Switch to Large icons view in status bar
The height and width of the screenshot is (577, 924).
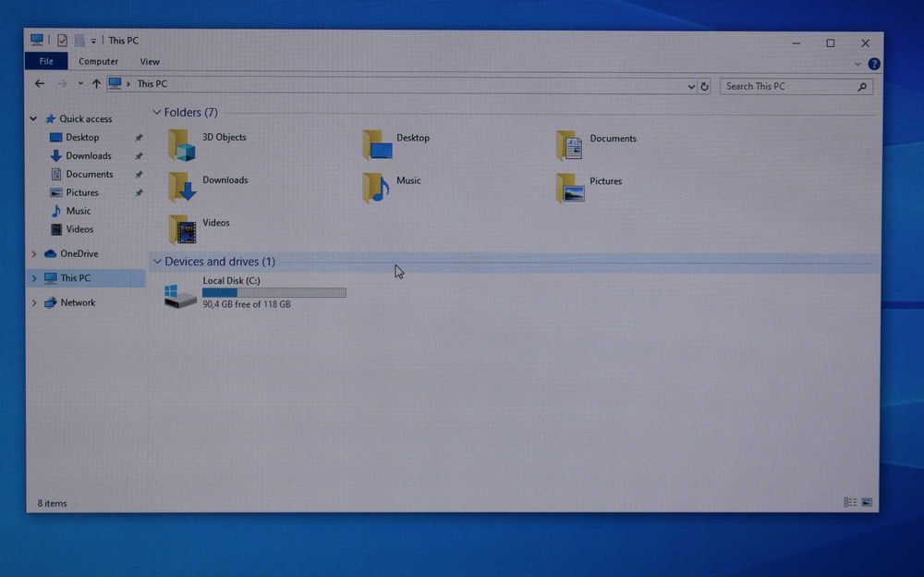[x=867, y=502]
